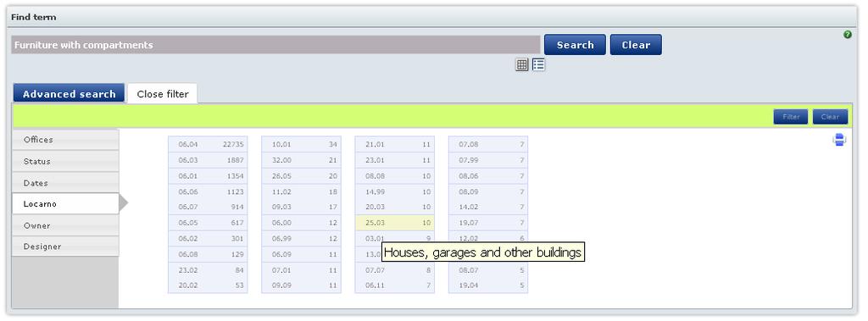Select the Owner filter category
Image resolution: width=868 pixels, height=321 pixels.
pos(65,225)
